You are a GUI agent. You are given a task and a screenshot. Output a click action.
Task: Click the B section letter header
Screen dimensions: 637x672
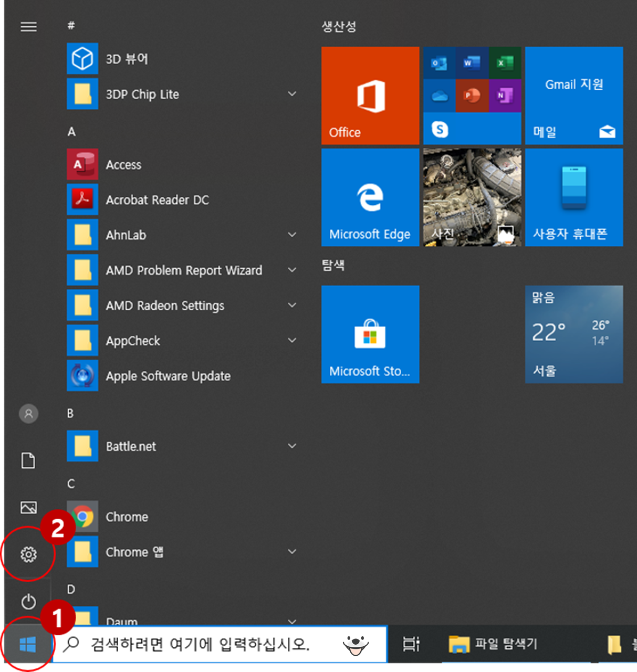70,413
